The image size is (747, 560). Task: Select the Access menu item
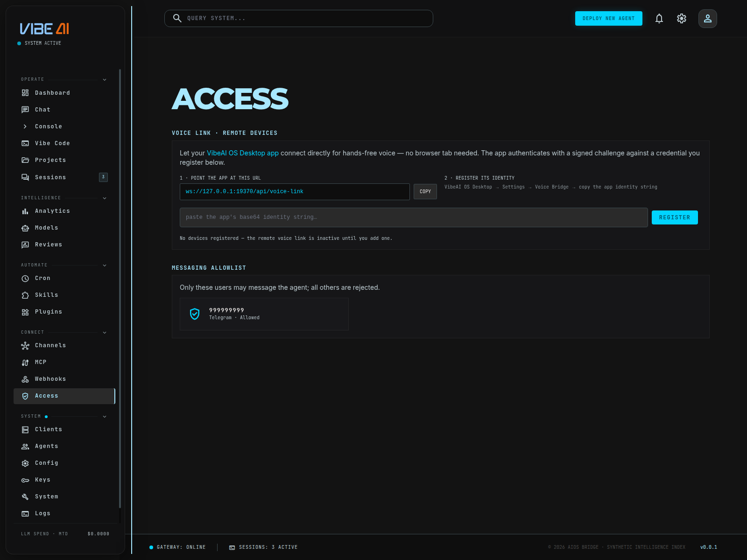pos(64,396)
